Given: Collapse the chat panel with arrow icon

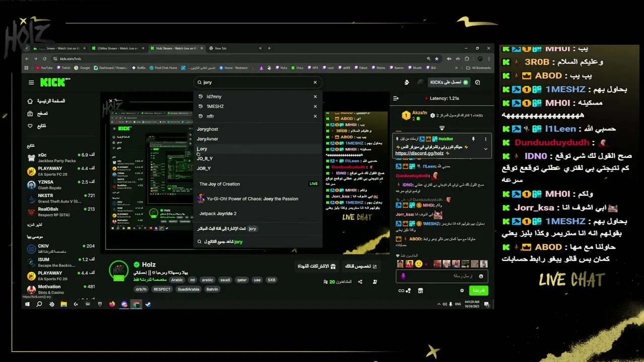Looking at the screenshot, I should coord(396,99).
